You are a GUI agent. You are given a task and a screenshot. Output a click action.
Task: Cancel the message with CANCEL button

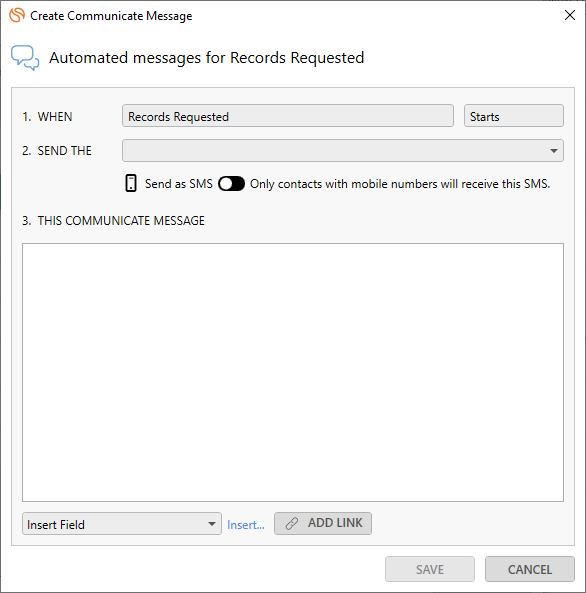tap(530, 569)
